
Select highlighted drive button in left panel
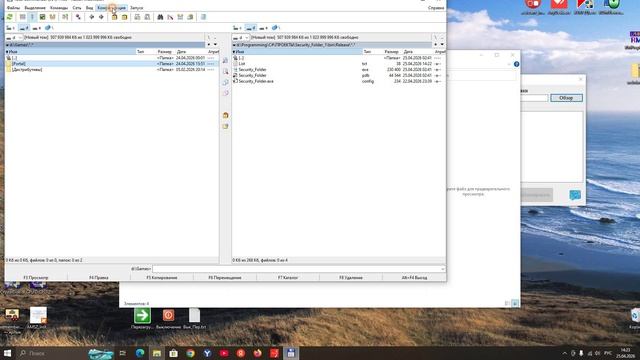pyautogui.click(x=24, y=28)
